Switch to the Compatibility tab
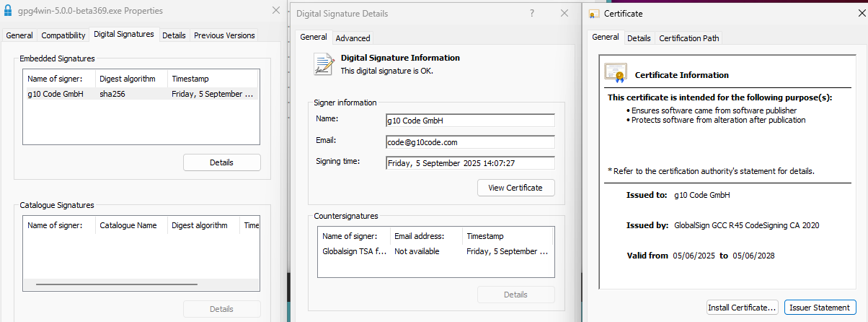868x322 pixels. 63,35
